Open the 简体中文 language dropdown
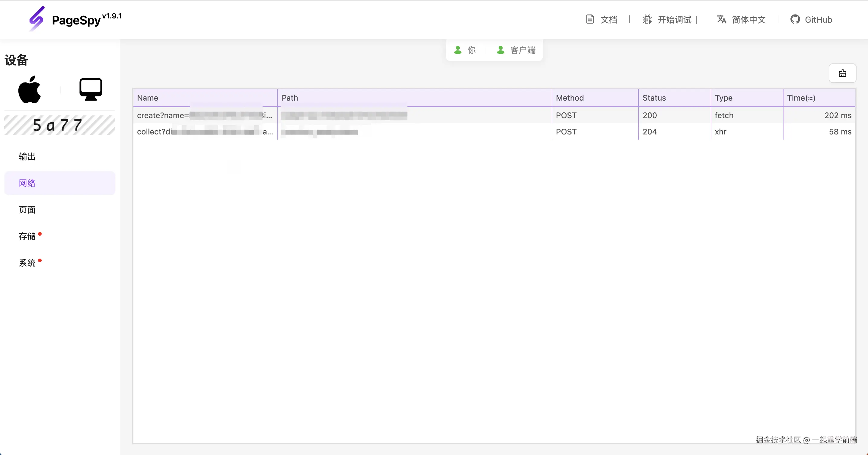 (748, 20)
